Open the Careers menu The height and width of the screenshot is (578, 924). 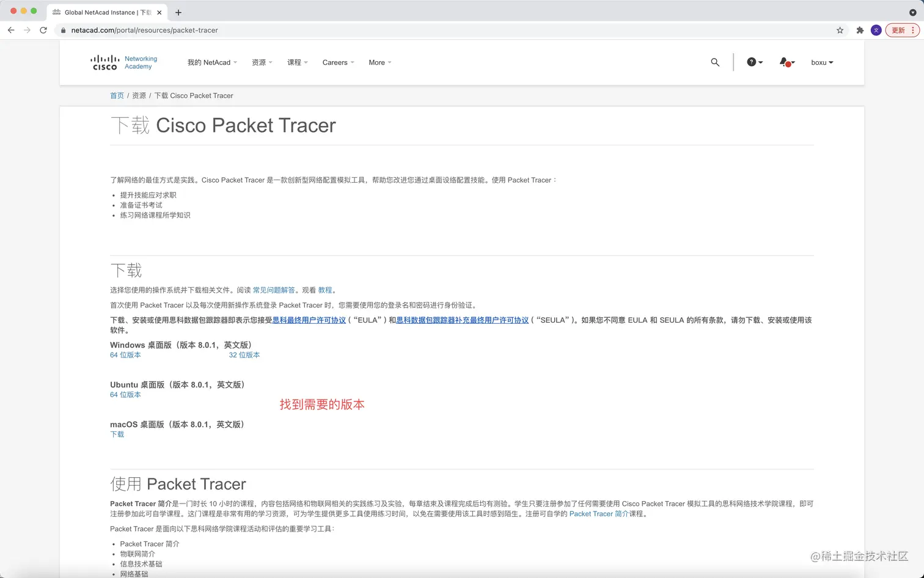coord(338,62)
